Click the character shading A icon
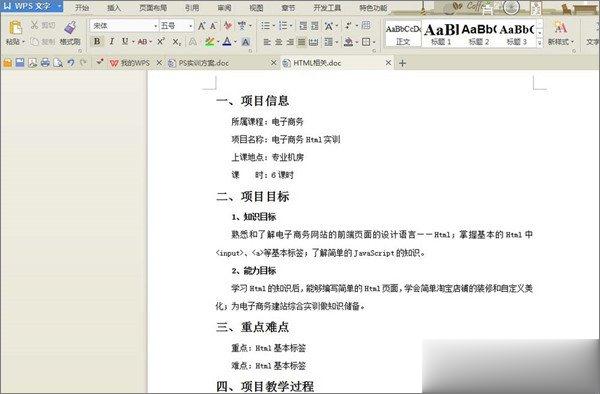600x394 pixels. tap(246, 42)
